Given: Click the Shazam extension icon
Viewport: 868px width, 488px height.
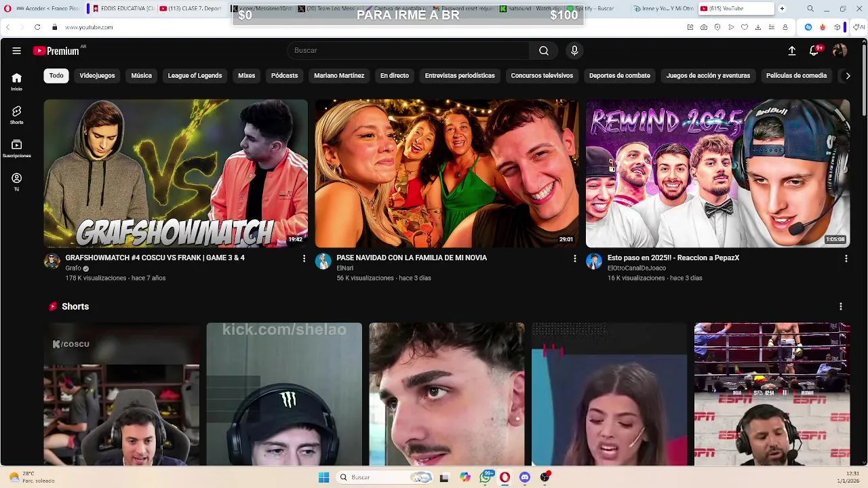Looking at the screenshot, I should point(808,27).
